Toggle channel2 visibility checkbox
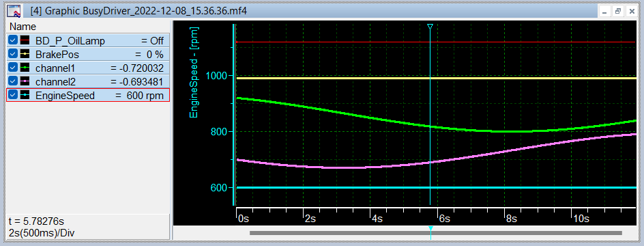Image resolution: width=644 pixels, height=246 pixels. pyautogui.click(x=13, y=81)
